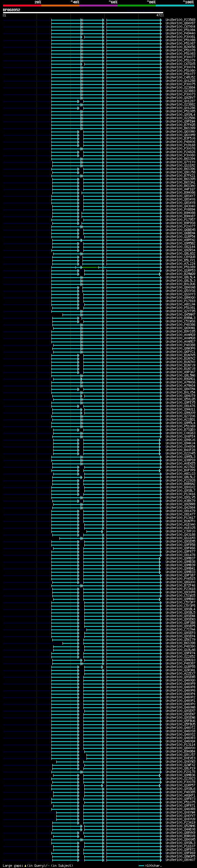Select the UniRef100_Q4AE08 label
The width and height of the screenshot is (197, 868).
(x=180, y=829)
